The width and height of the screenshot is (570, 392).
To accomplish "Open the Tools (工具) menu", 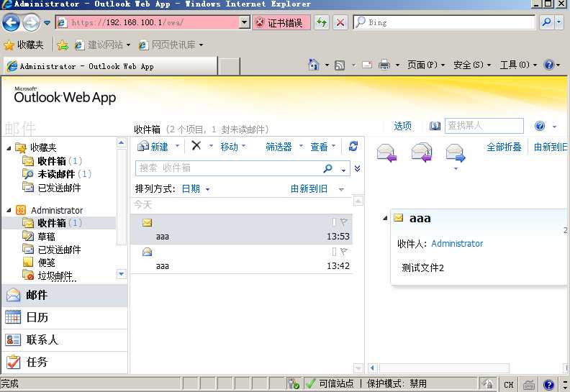I will pos(518,65).
